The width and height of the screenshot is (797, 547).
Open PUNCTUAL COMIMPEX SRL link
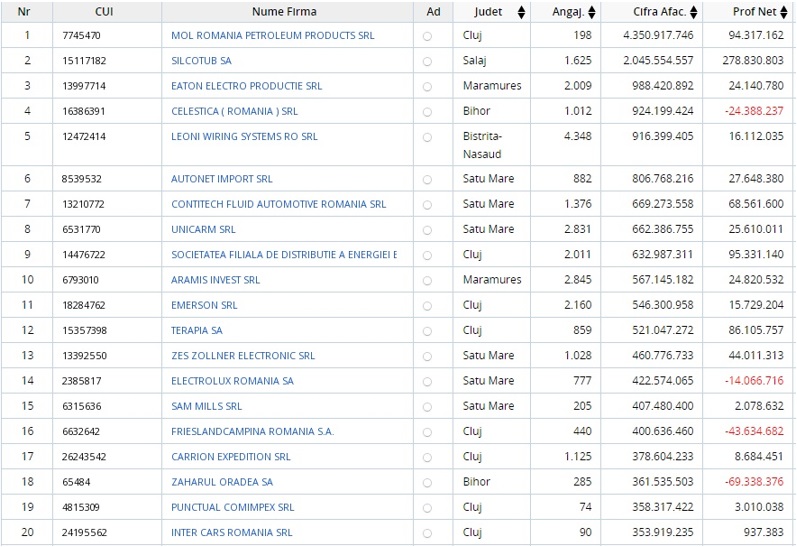click(x=232, y=507)
